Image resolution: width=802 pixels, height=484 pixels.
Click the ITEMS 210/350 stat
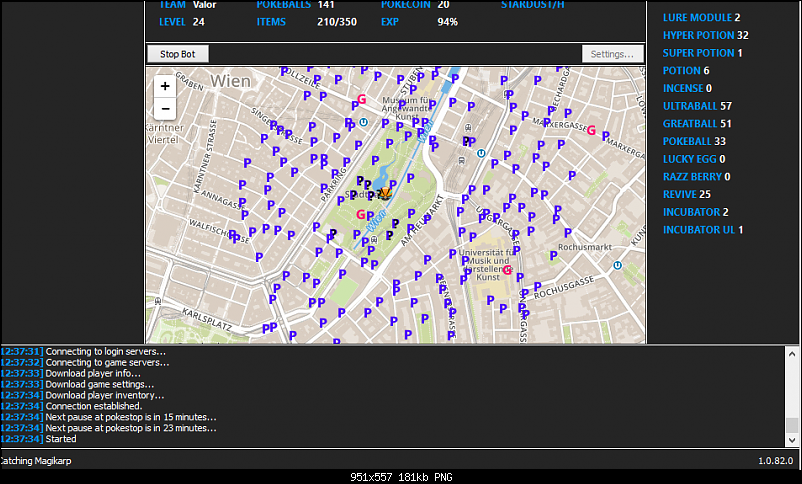(306, 22)
